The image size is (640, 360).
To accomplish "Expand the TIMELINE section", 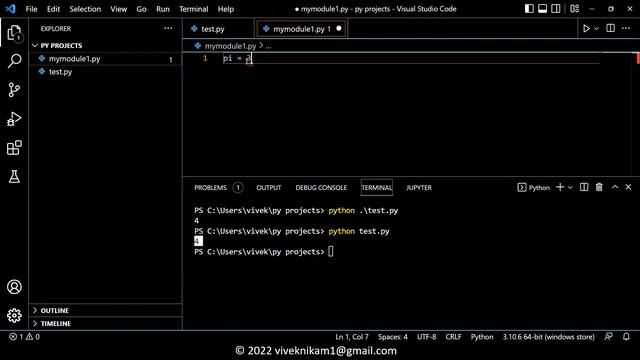I will tap(105, 323).
